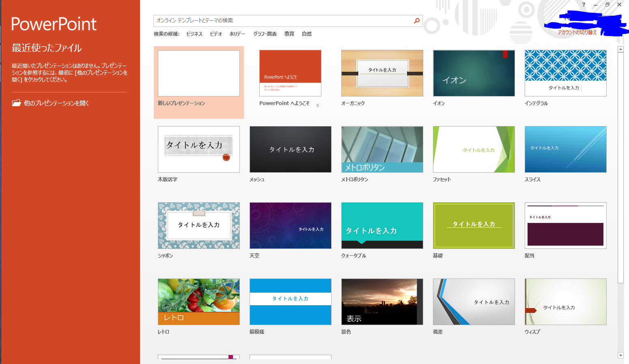
Task: Choose the レトロ theme thumbnail
Action: pos(199,302)
